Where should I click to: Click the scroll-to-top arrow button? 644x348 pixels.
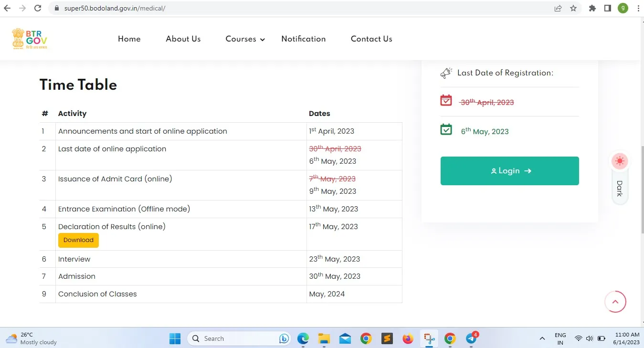coord(615,302)
